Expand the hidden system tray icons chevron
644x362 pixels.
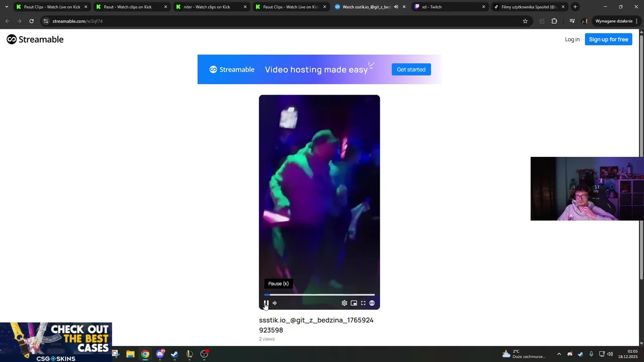tap(558, 354)
